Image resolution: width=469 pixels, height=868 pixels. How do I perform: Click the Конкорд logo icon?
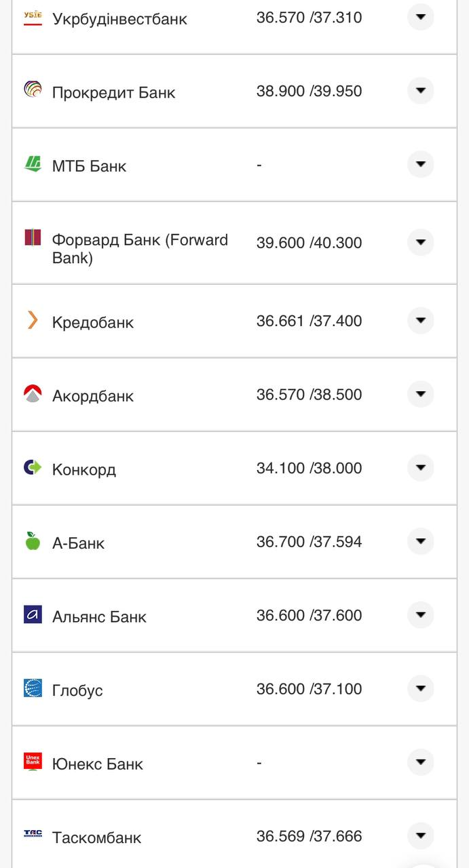pyautogui.click(x=33, y=467)
